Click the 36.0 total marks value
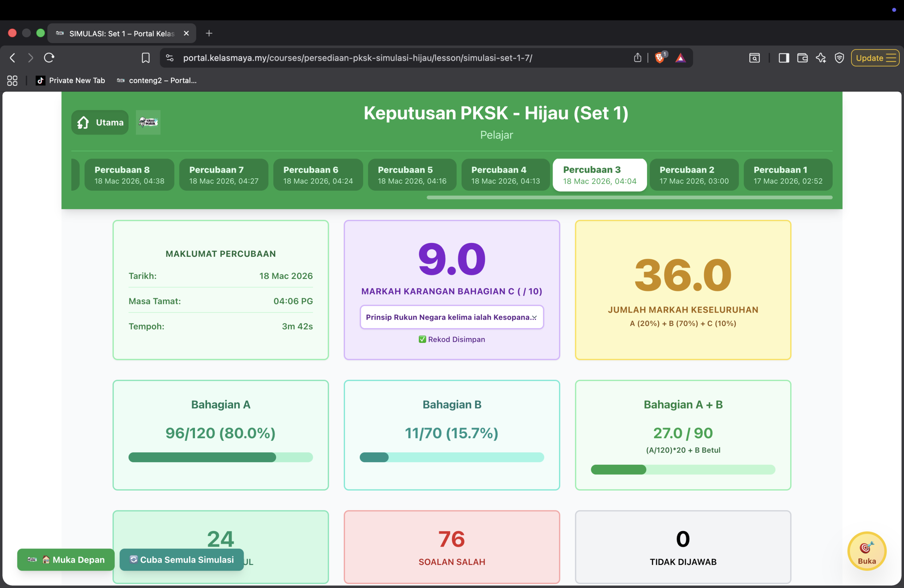904x588 pixels. pos(683,275)
